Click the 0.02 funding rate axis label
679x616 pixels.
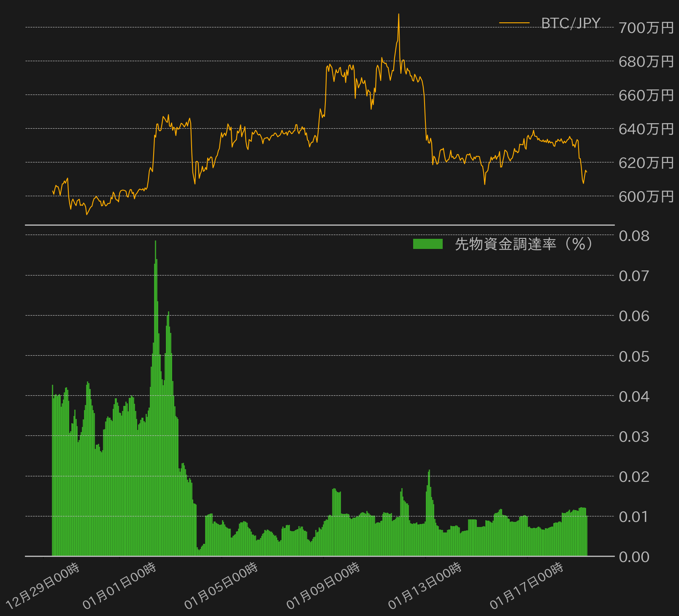click(x=634, y=477)
